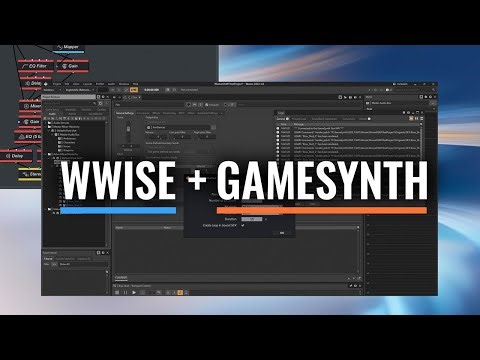Click the transport Play button
Image resolution: width=480 pixels, height=360 pixels.
click(x=134, y=293)
